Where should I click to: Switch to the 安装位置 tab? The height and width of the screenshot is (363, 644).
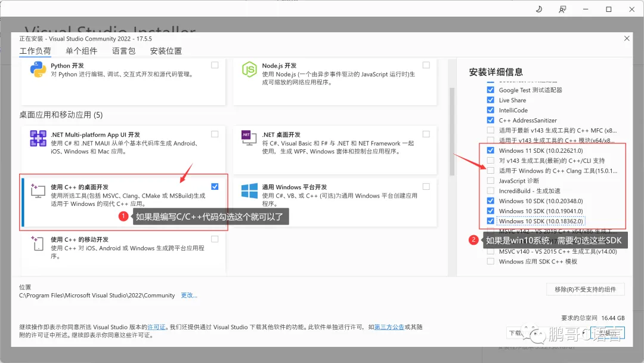click(x=166, y=51)
